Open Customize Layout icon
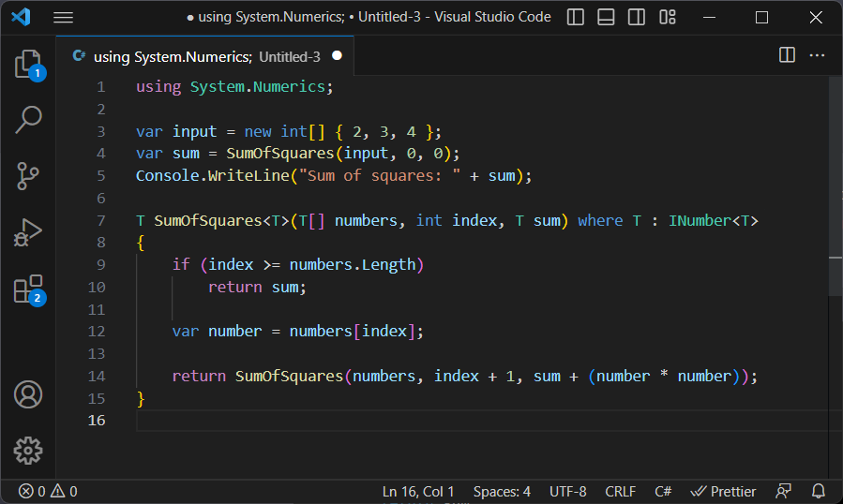Image resolution: width=843 pixels, height=504 pixels. tap(668, 17)
